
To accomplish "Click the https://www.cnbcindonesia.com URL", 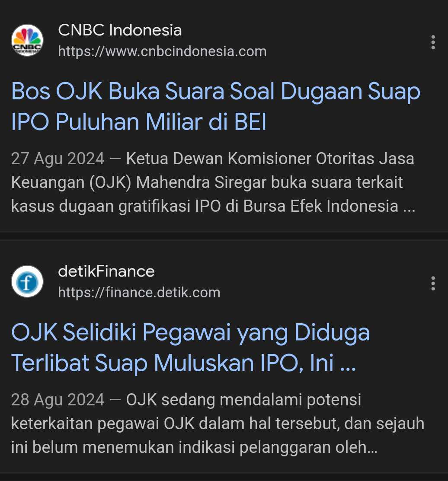I will [x=162, y=51].
